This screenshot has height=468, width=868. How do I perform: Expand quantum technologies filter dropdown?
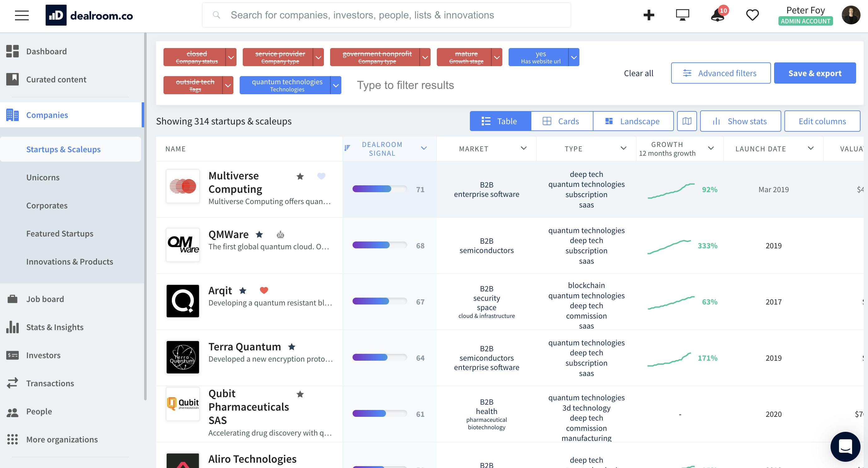click(x=336, y=85)
